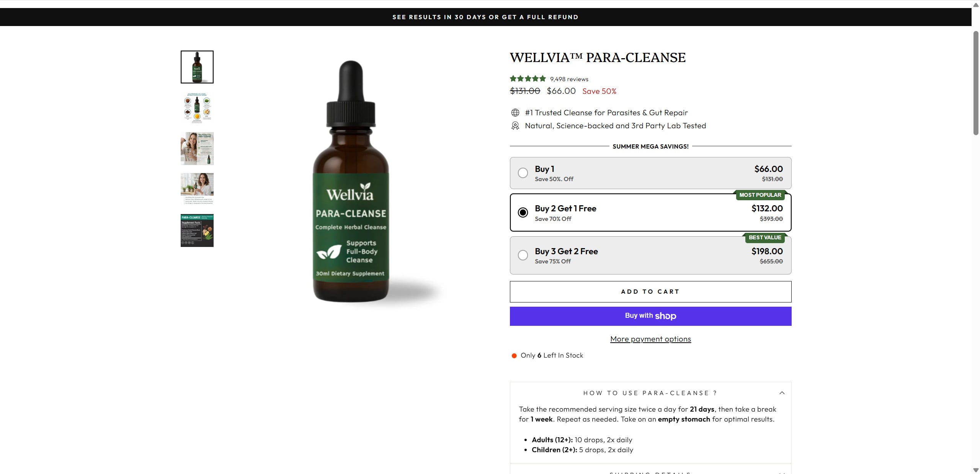View the ingredients diagram thumbnail
Viewport: 980px width, 474px height.
(197, 108)
